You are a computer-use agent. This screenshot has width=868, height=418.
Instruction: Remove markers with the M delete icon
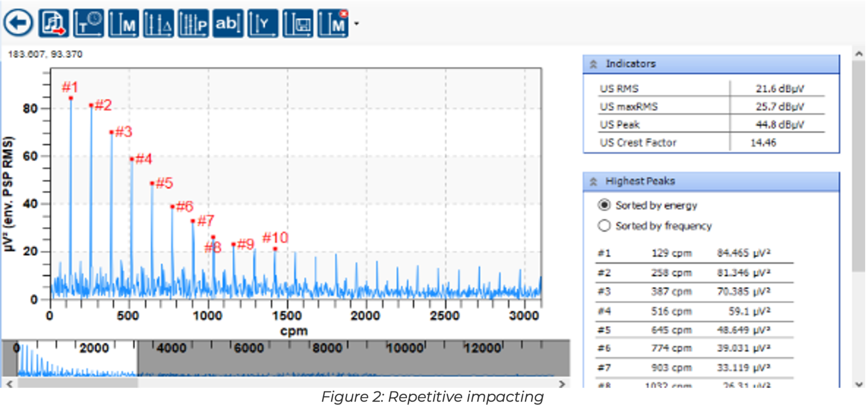(332, 24)
